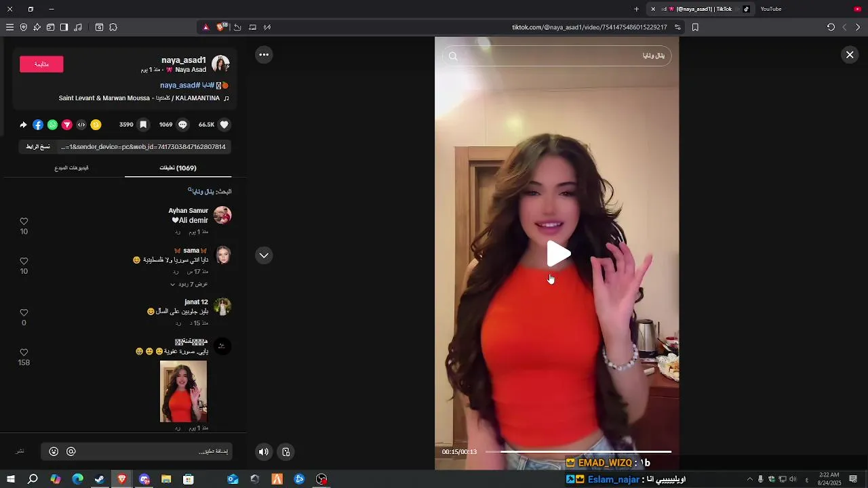The height and width of the screenshot is (488, 868).
Task: Like sama's comment
Action: 24,261
